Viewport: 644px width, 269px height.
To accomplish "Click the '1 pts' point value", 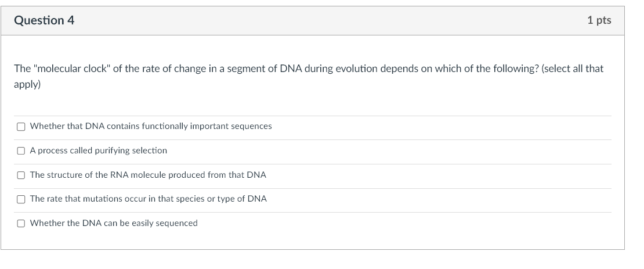I will [599, 20].
